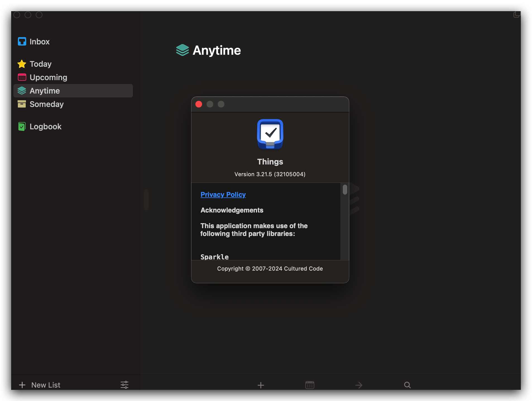This screenshot has height=401, width=532.
Task: Click the green Logbook checkmark icon
Action: click(22, 126)
